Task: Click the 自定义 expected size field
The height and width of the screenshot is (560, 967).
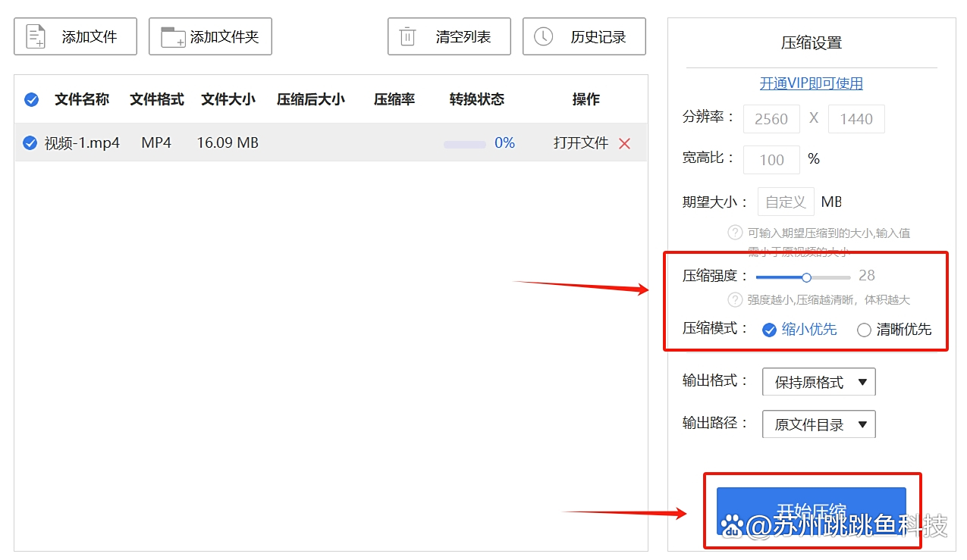Action: [786, 202]
